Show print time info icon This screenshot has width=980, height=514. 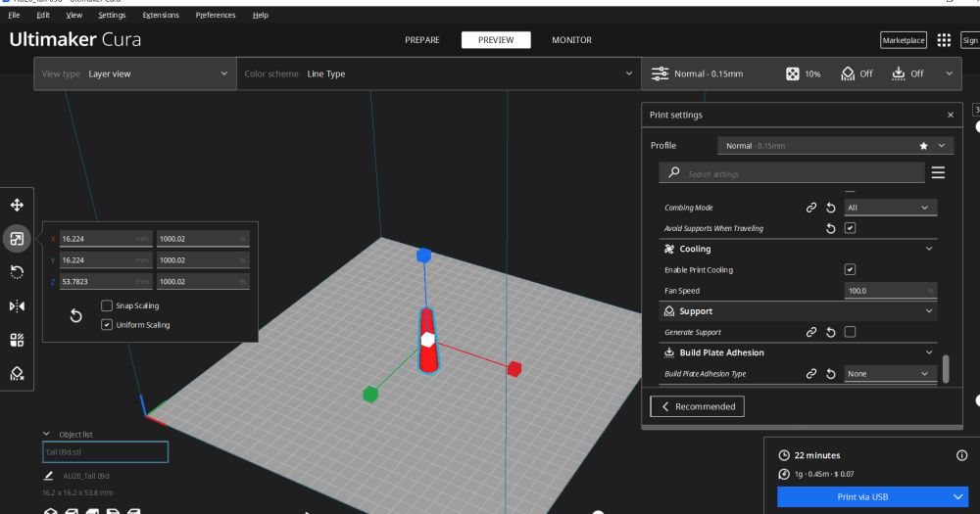coord(962,455)
